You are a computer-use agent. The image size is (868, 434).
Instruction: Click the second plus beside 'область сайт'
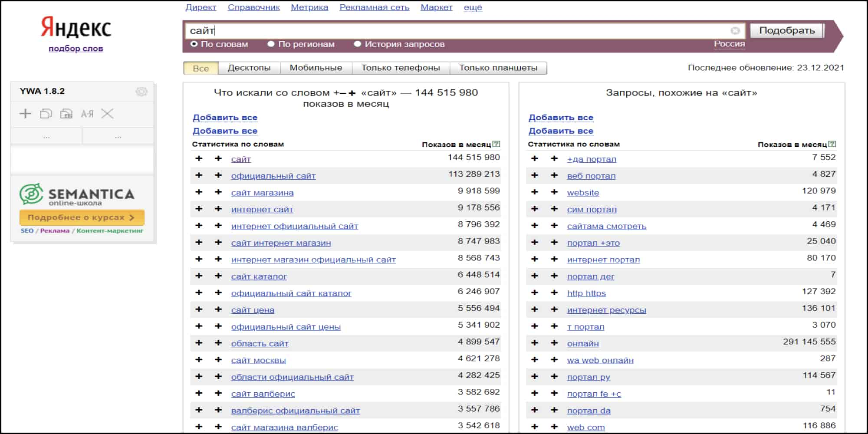pyautogui.click(x=218, y=343)
